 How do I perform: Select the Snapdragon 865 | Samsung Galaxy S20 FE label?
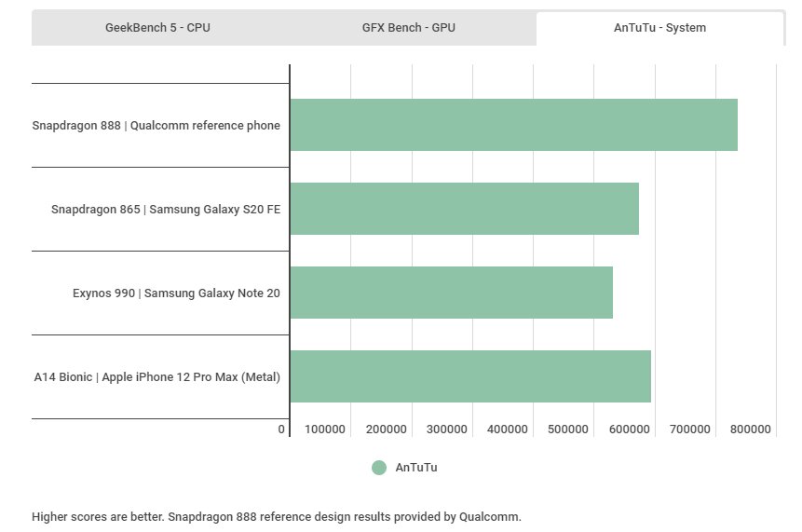coord(166,210)
